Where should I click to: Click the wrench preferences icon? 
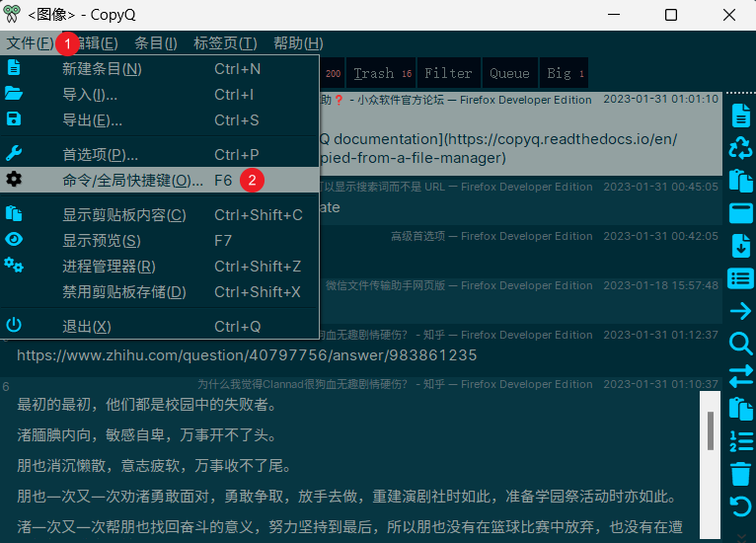pyautogui.click(x=14, y=153)
